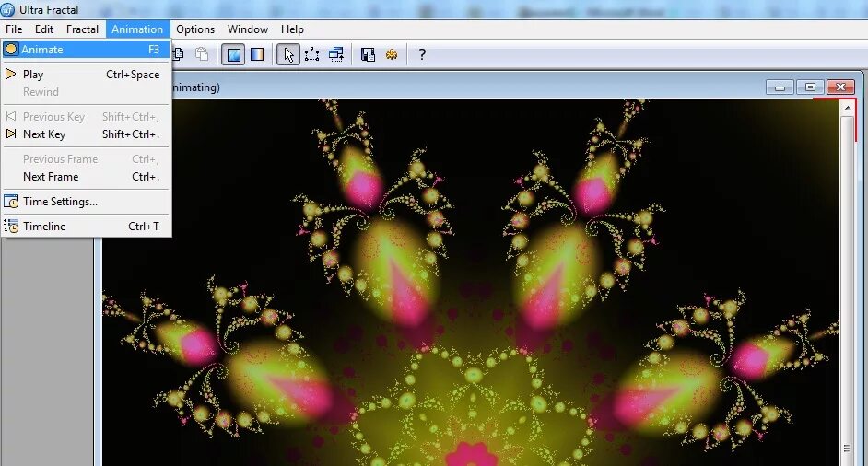Click the fractal window scroll-up arrow

pyautogui.click(x=848, y=108)
